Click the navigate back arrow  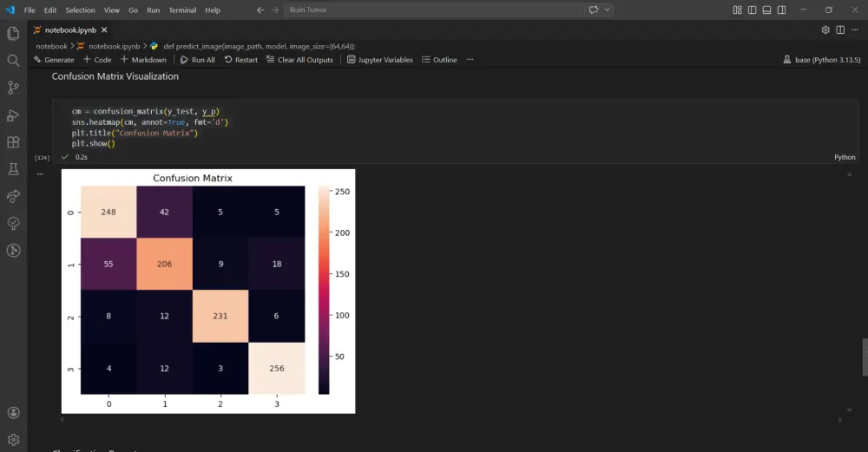(x=260, y=10)
